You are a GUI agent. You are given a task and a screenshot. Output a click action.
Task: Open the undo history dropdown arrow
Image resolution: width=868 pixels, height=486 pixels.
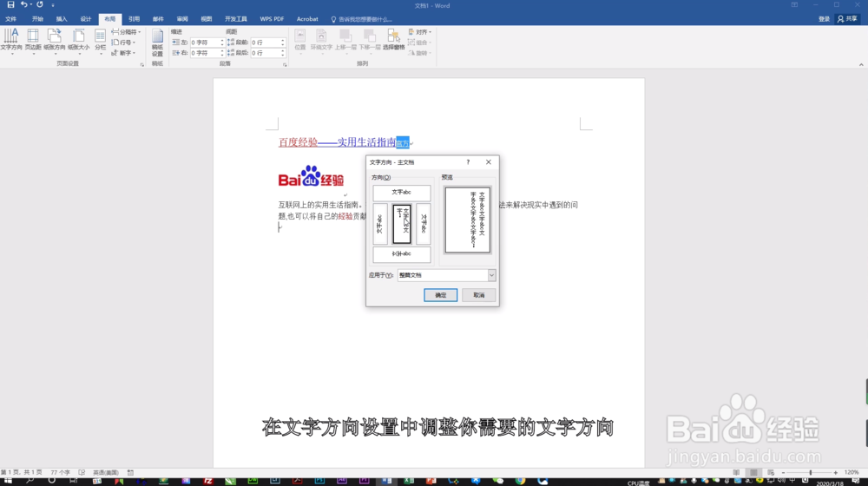click(x=31, y=4)
